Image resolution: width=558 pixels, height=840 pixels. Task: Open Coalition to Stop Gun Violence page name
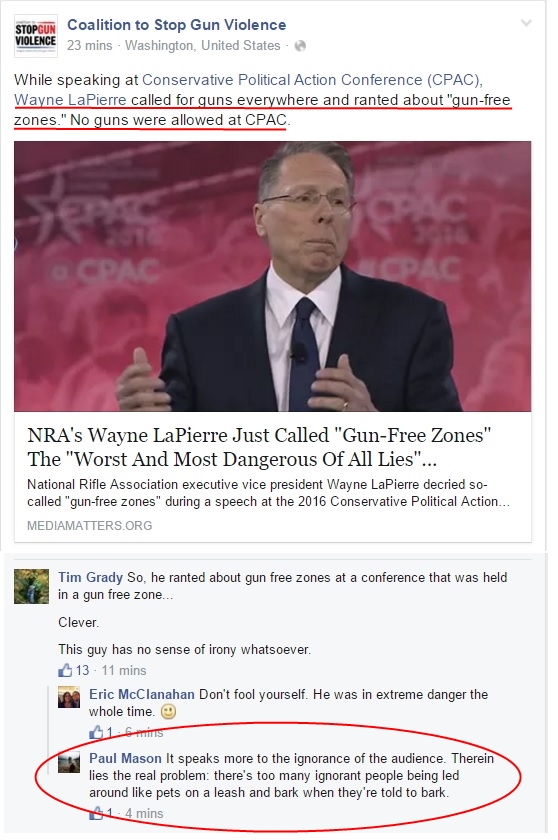point(177,25)
